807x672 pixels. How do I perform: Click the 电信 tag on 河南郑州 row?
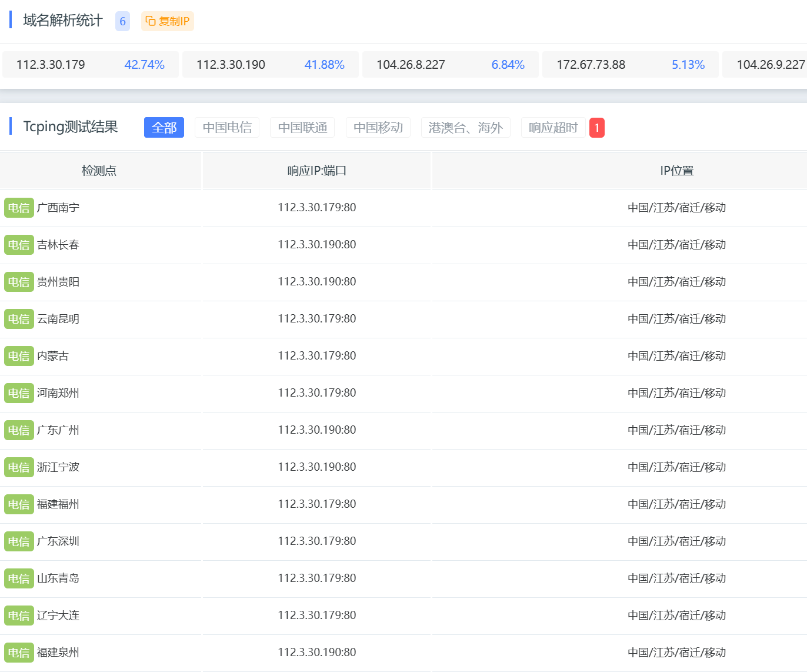point(19,393)
